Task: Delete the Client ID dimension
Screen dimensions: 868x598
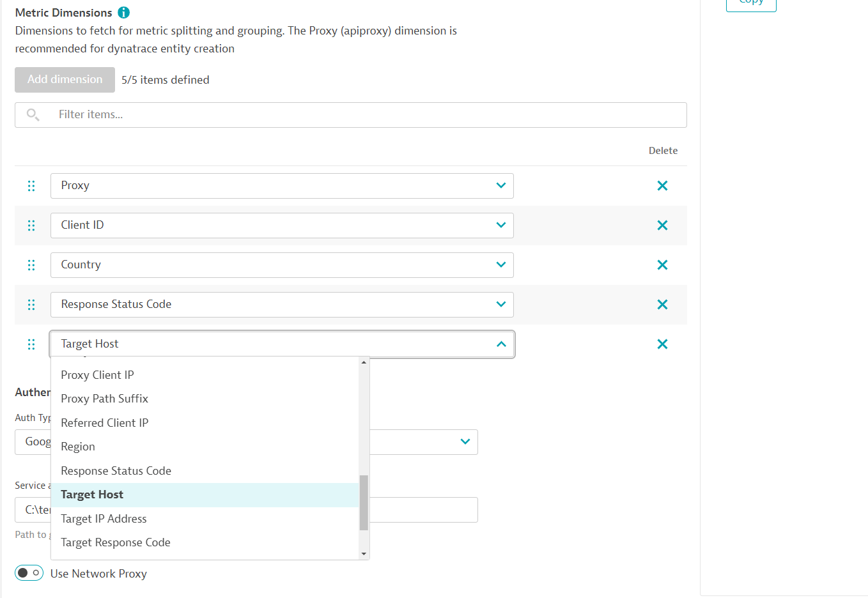Action: point(662,226)
